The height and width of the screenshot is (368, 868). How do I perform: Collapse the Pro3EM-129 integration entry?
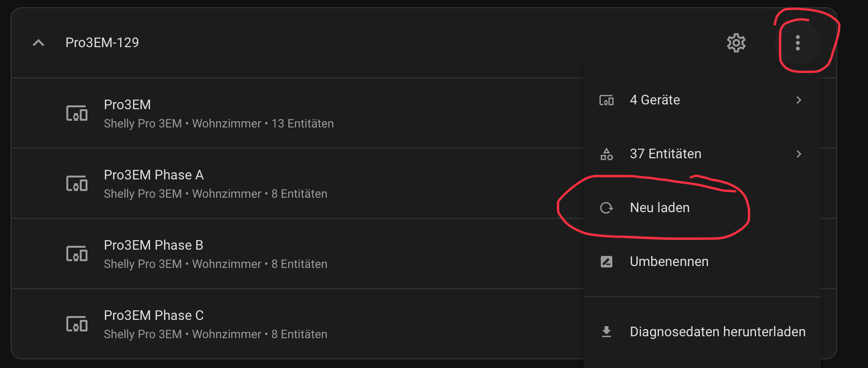[x=38, y=43]
